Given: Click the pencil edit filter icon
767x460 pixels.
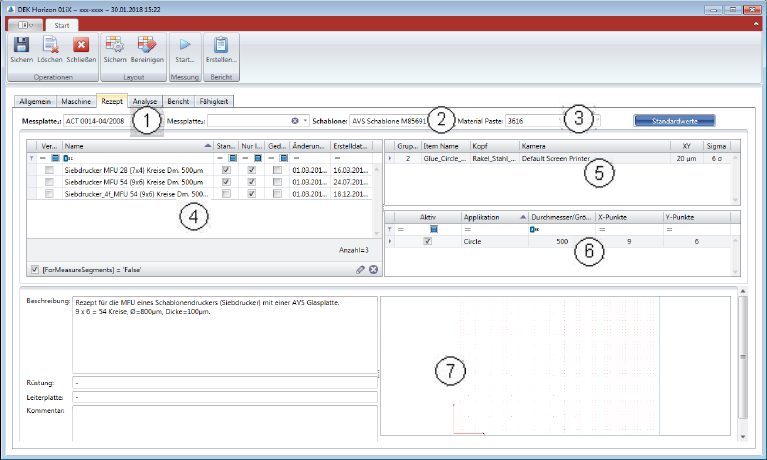Looking at the screenshot, I should (x=360, y=269).
